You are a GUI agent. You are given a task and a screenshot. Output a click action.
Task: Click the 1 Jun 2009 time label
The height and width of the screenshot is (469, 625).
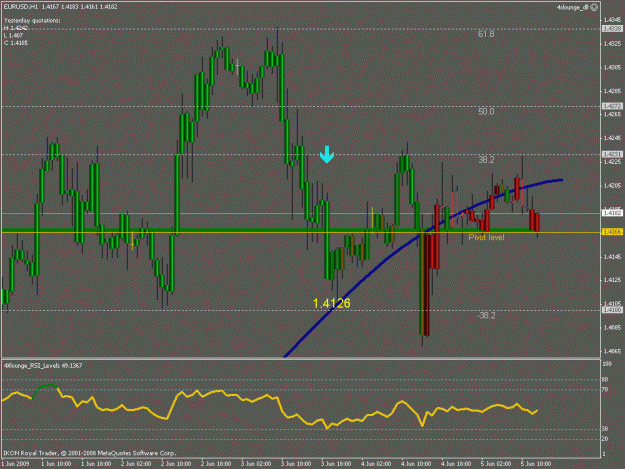(x=15, y=464)
